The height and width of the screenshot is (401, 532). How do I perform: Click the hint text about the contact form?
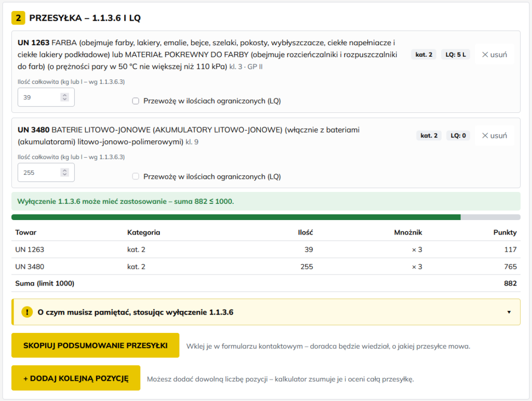[328, 346]
